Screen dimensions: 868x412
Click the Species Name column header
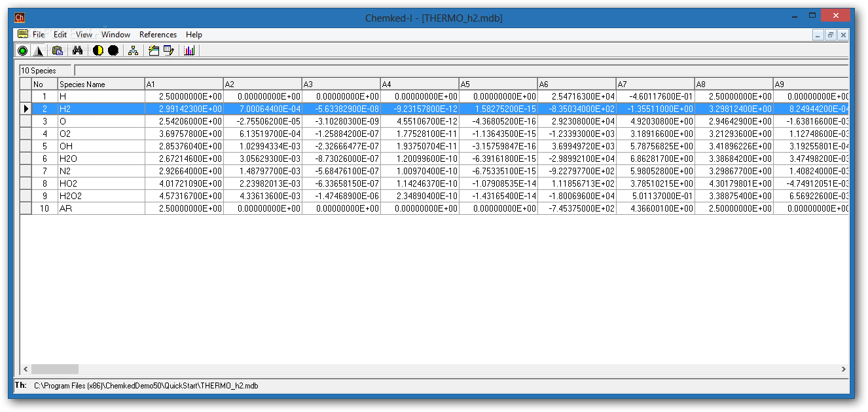point(101,84)
